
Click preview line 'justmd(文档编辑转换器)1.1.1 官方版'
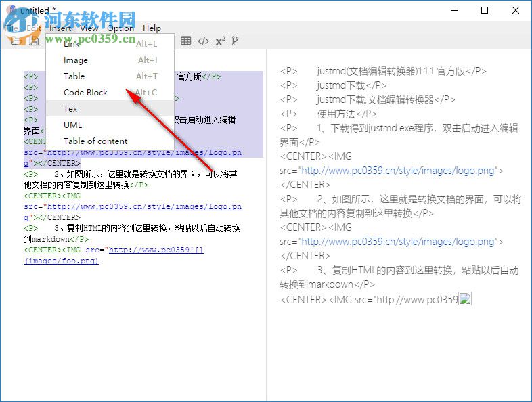point(383,71)
